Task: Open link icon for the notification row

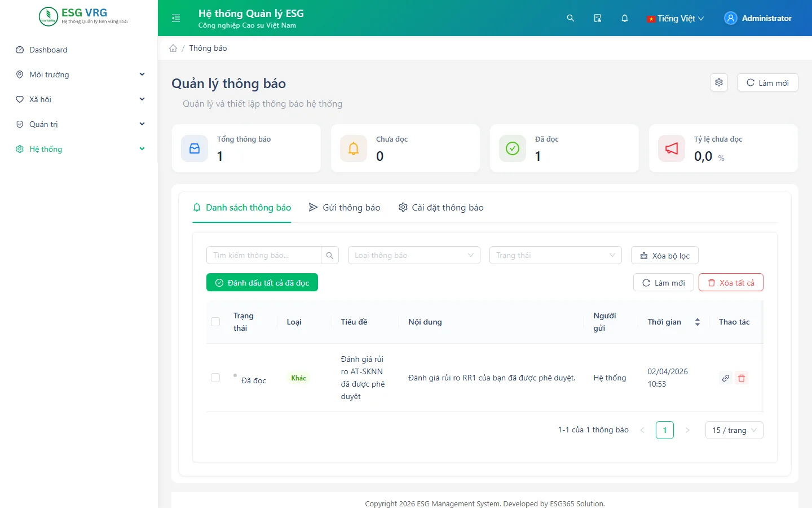Action: [726, 378]
